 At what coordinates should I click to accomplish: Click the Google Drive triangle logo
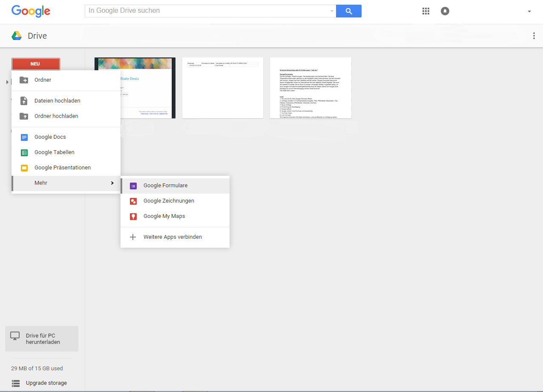17,36
